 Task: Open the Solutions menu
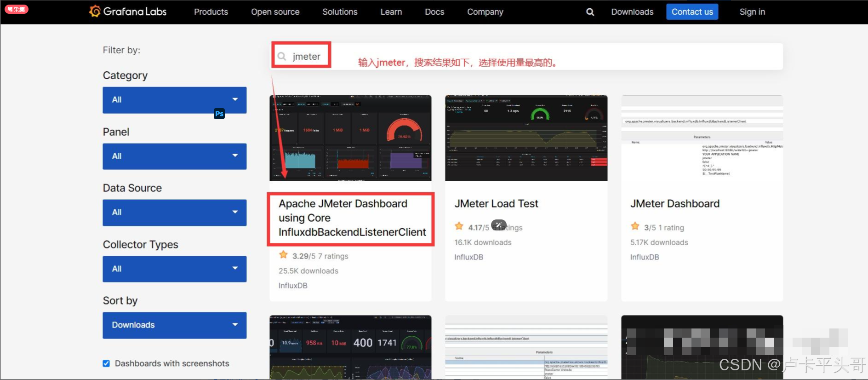tap(340, 12)
